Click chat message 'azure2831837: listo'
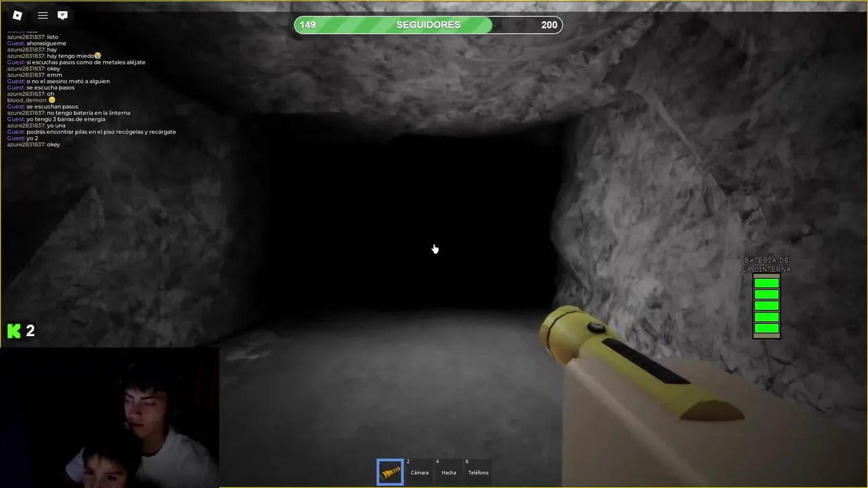868x488 pixels. point(33,37)
